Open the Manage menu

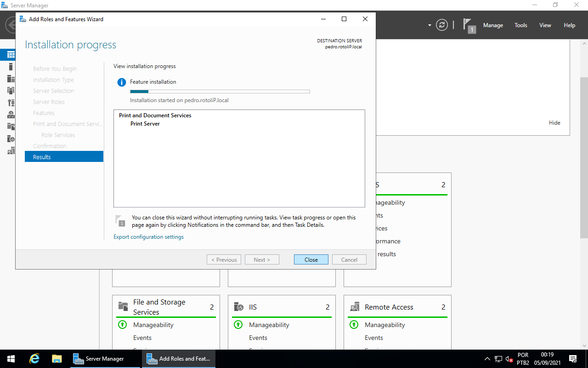493,25
